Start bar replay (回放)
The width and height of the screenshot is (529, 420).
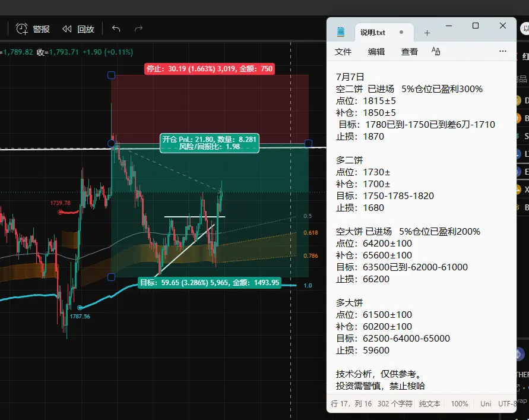coord(78,29)
